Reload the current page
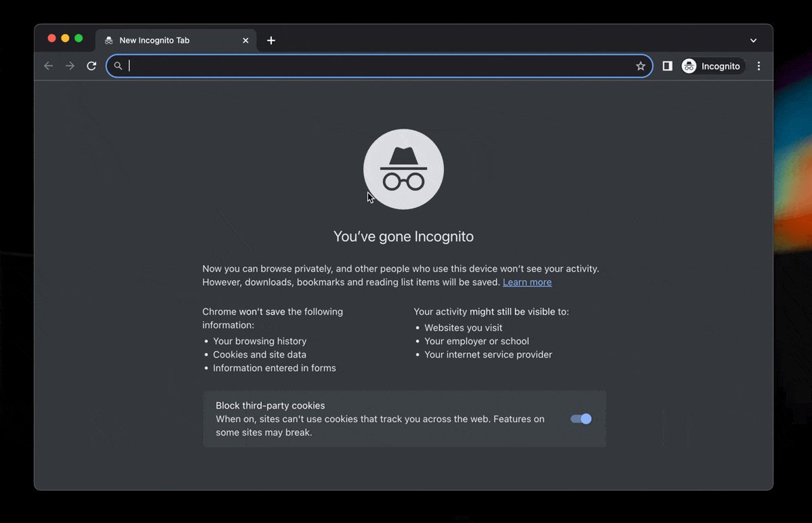 [x=92, y=66]
